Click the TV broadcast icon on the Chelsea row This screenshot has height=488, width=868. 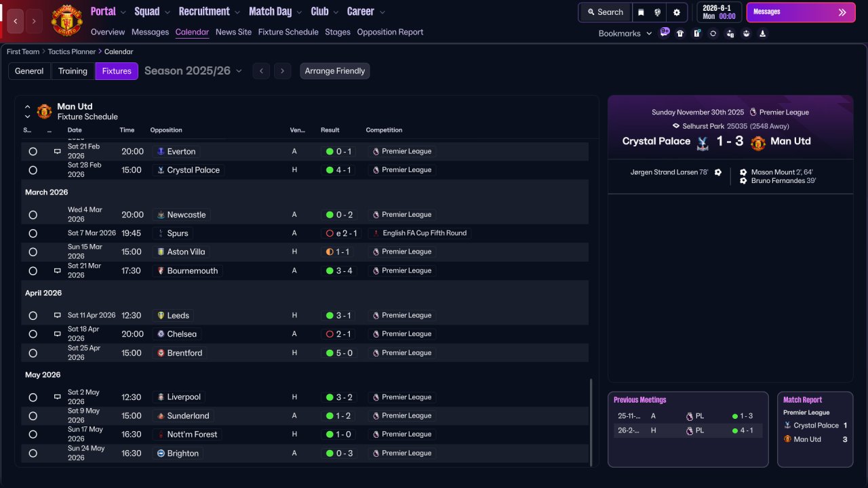(x=57, y=334)
